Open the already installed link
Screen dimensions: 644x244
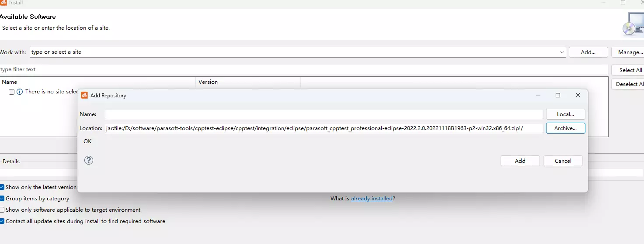point(372,199)
